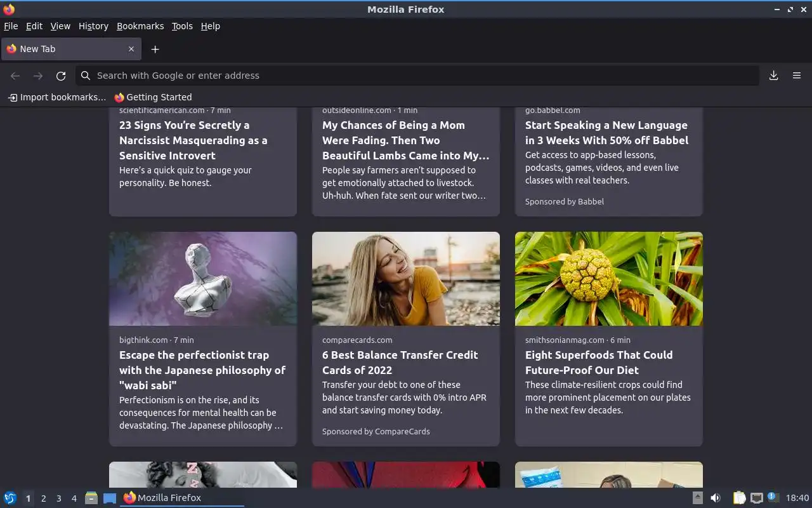Click the network monitor tray icon
Screen dimensions: 812x508
point(756,498)
